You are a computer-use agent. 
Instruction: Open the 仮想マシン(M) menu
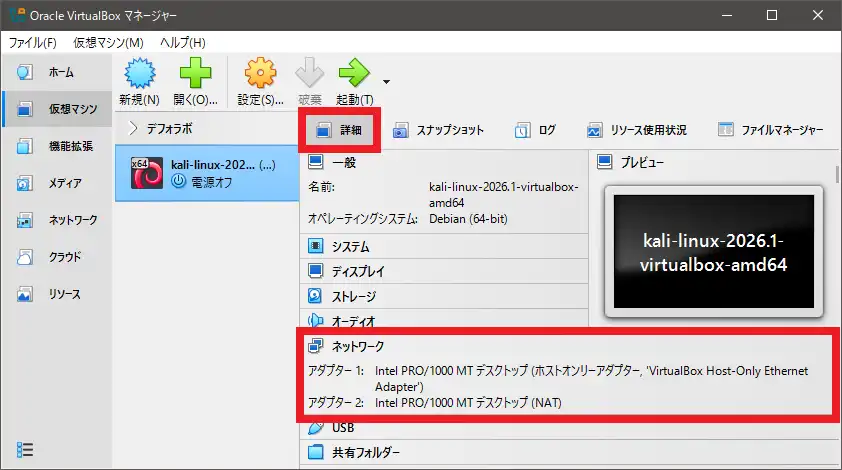point(108,43)
